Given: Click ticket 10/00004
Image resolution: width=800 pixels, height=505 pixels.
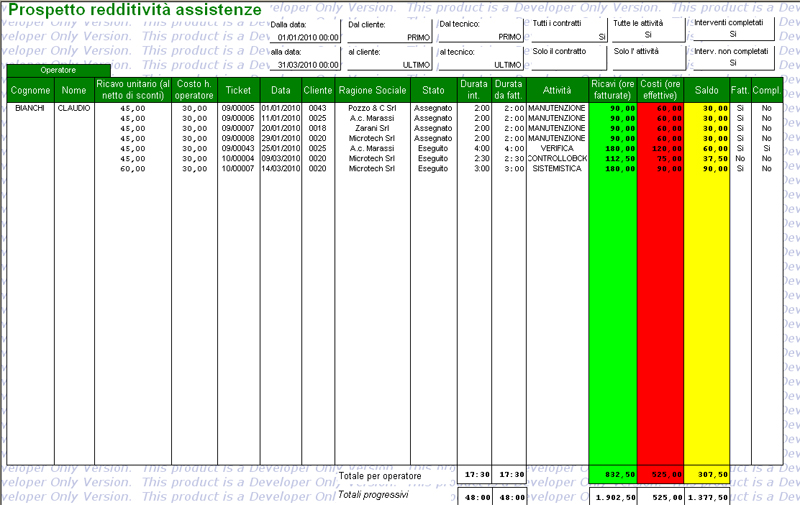Looking at the screenshot, I should [238, 159].
